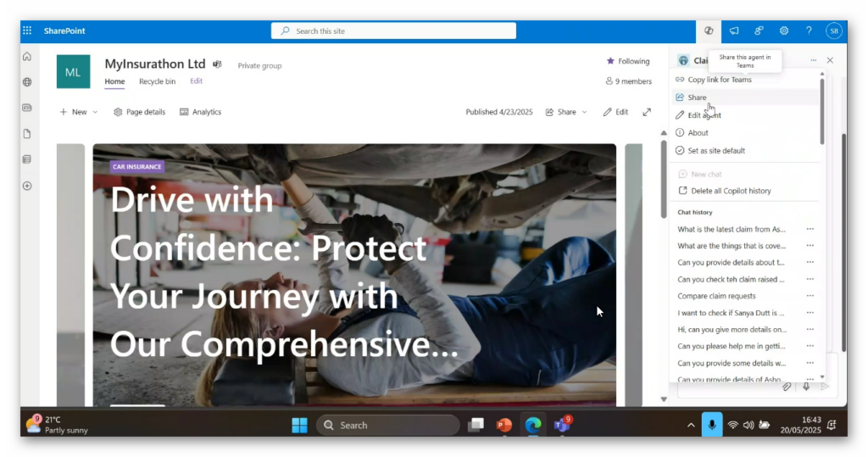This screenshot has width=868, height=457.
Task: Open Page details
Action: coord(140,112)
